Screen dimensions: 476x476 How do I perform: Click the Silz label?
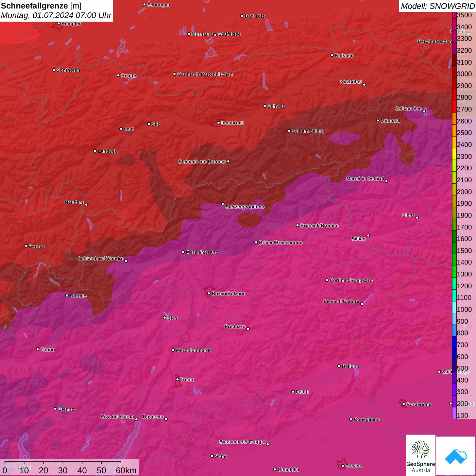point(155,124)
